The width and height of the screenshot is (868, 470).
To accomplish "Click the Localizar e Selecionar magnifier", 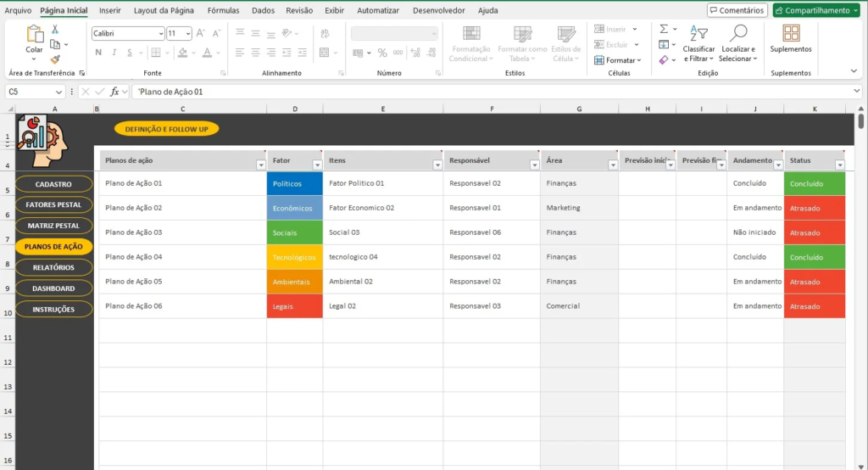I will click(738, 34).
